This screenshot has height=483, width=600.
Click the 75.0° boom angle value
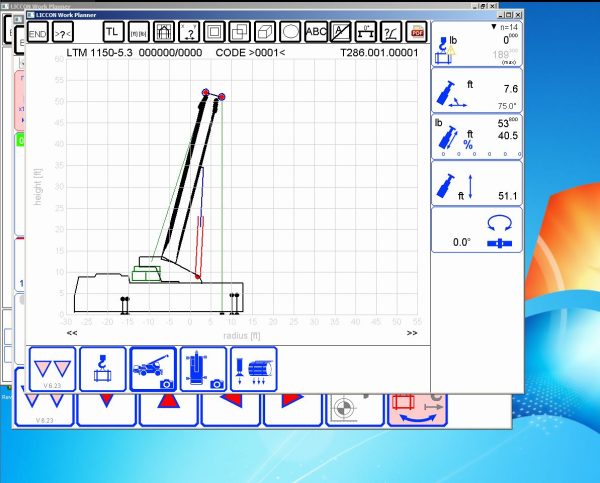pyautogui.click(x=507, y=106)
